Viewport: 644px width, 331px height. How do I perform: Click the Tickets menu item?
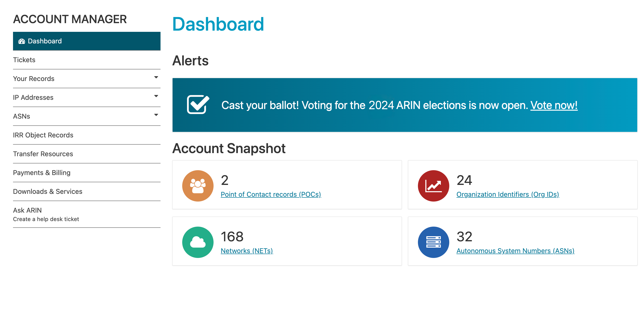[25, 60]
